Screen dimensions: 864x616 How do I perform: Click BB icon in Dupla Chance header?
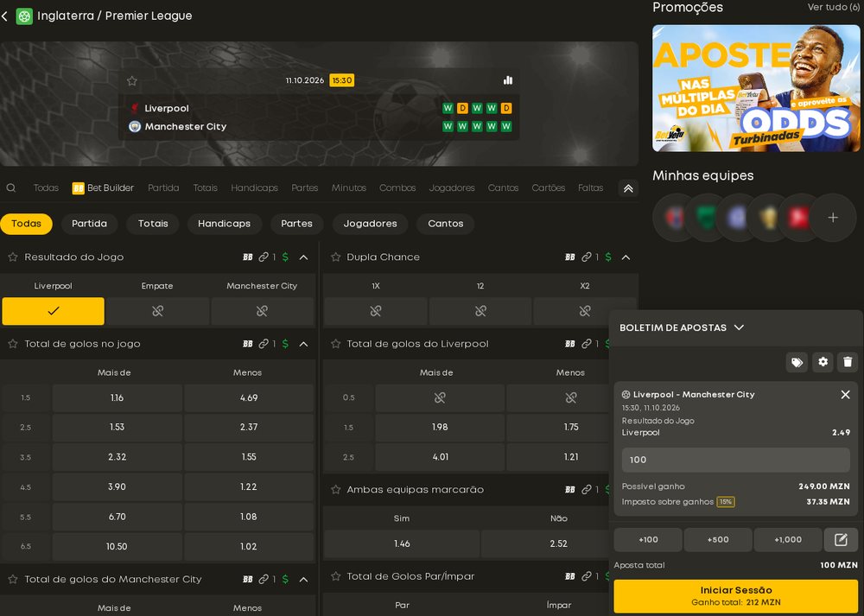tap(570, 257)
